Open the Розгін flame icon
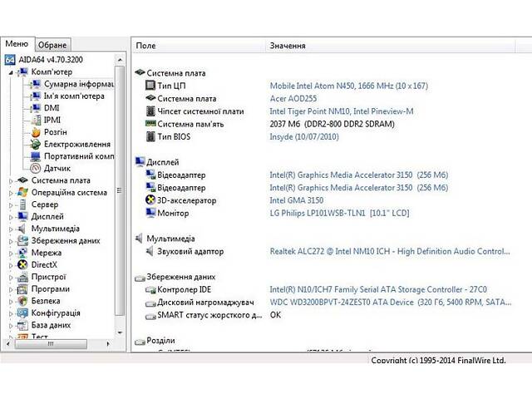 (36, 132)
